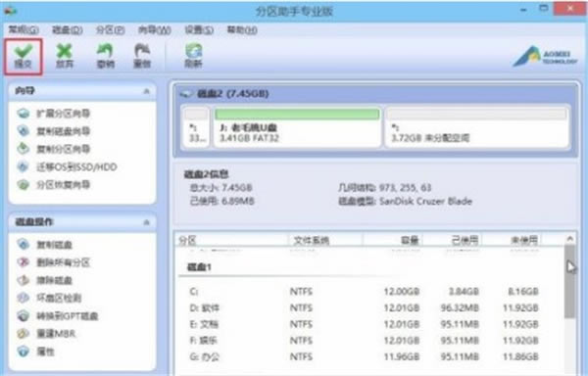588x376 pixels.
Task: Select the C: partition row
Action: pyautogui.click(x=369, y=292)
